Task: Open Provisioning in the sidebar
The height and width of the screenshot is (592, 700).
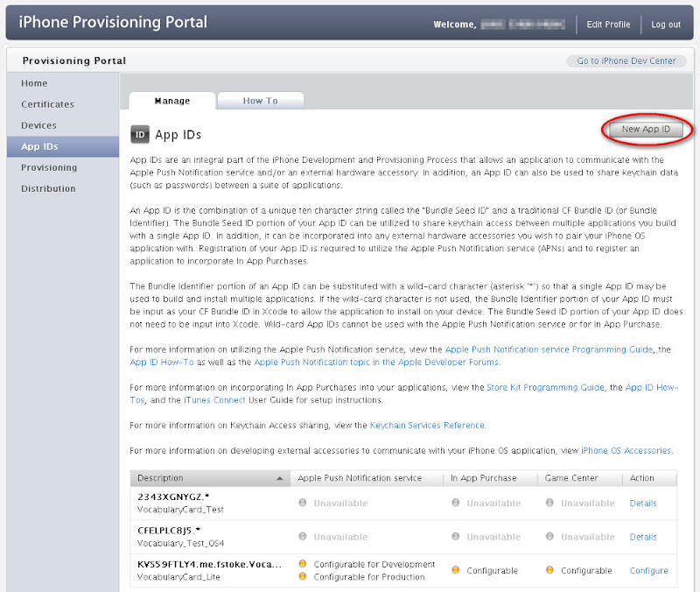Action: 49,167
